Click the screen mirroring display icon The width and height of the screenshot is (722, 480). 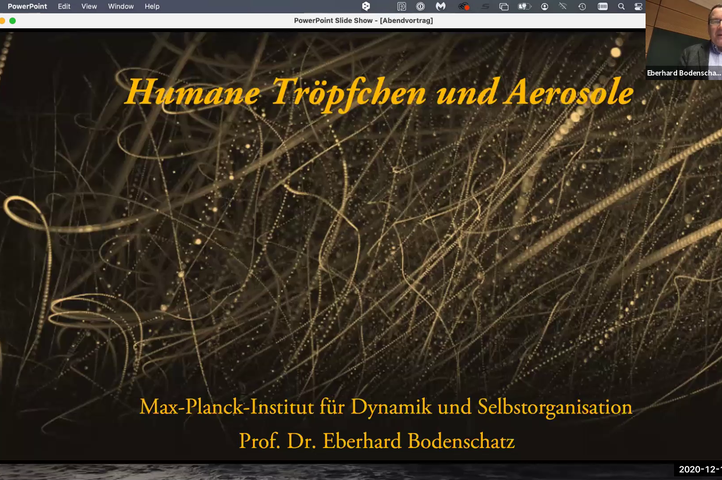pyautogui.click(x=504, y=6)
